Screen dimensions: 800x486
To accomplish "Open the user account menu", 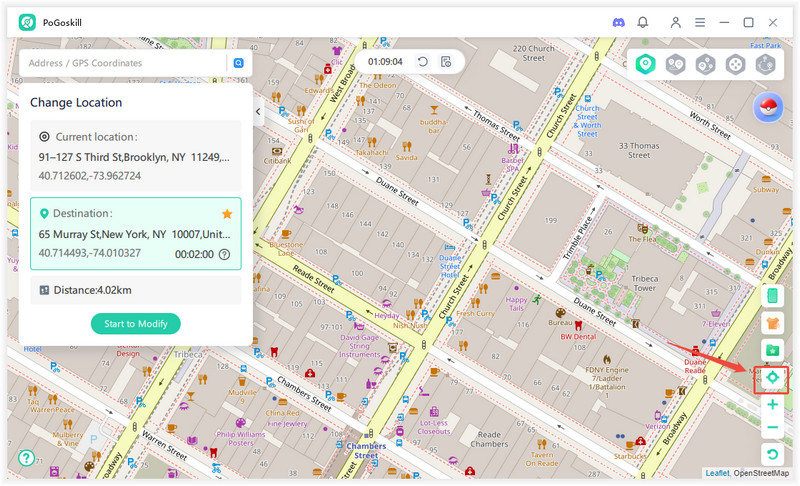I will pos(676,22).
